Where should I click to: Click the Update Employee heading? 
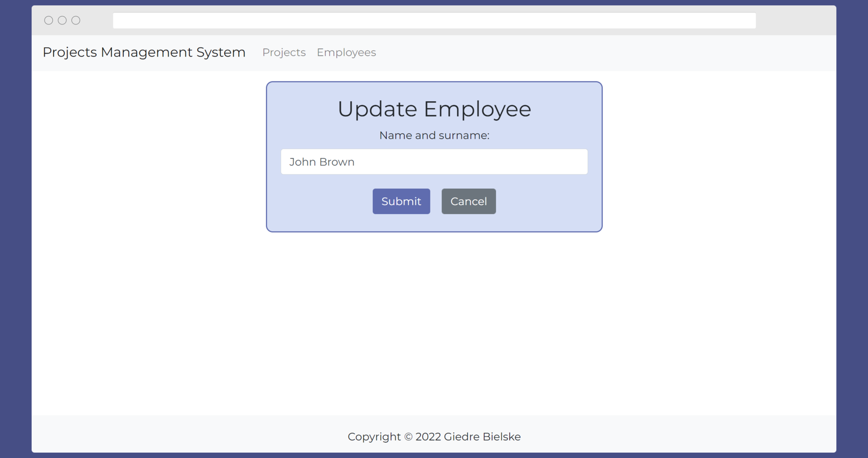click(x=434, y=109)
